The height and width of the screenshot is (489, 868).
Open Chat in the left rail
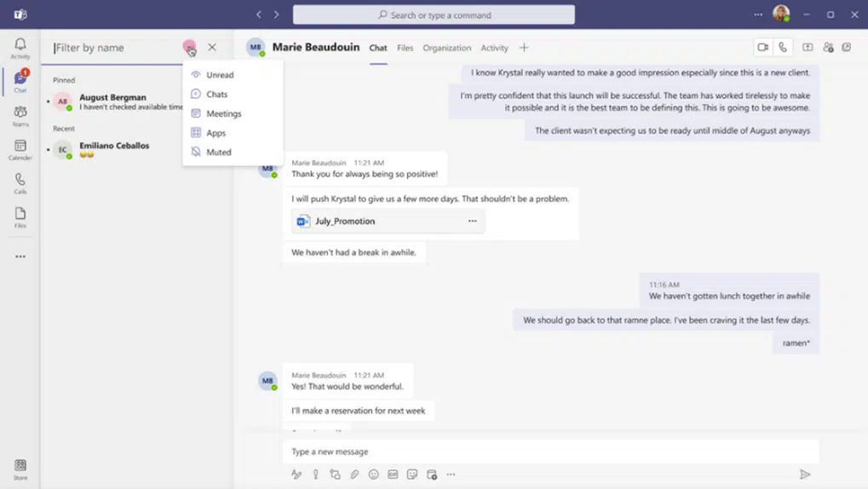(x=20, y=81)
